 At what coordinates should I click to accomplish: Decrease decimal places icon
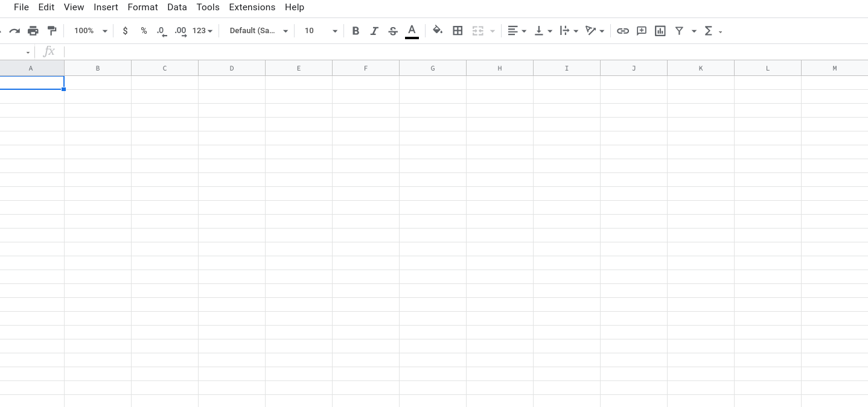[161, 31]
